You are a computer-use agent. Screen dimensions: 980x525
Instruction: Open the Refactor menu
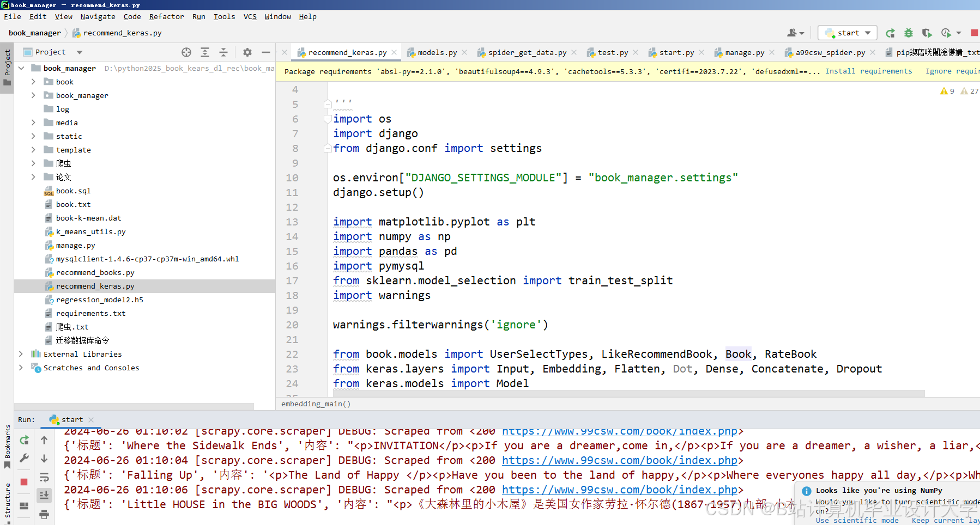click(x=166, y=17)
